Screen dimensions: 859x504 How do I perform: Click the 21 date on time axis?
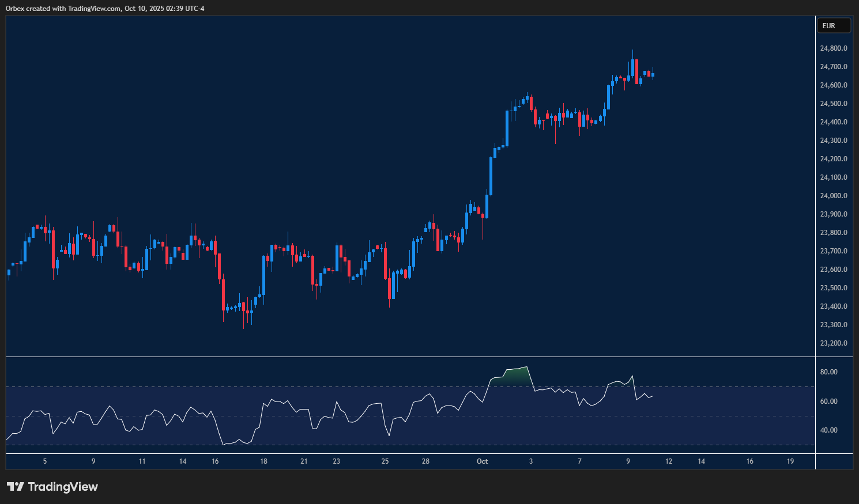[304, 461]
